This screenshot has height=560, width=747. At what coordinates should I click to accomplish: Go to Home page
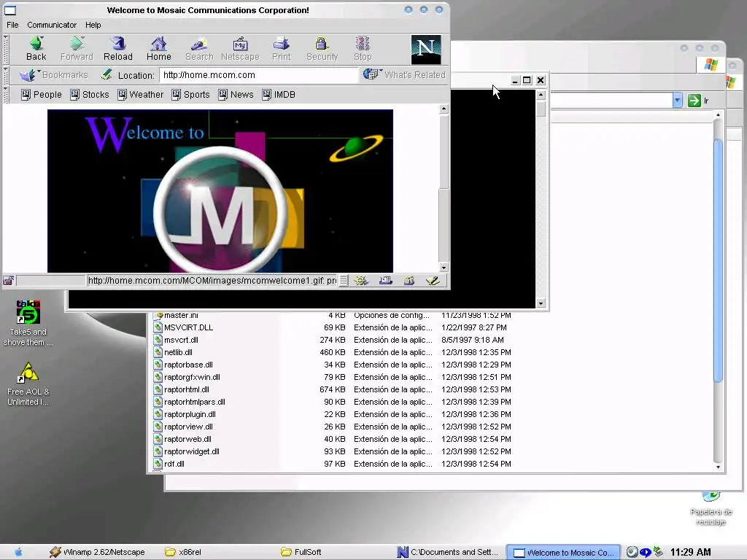pyautogui.click(x=158, y=49)
